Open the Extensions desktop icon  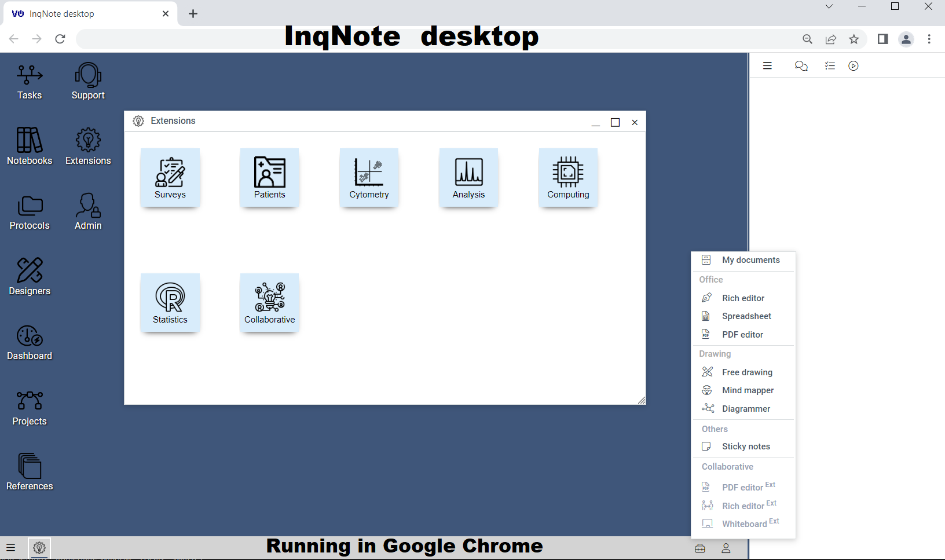tap(88, 147)
